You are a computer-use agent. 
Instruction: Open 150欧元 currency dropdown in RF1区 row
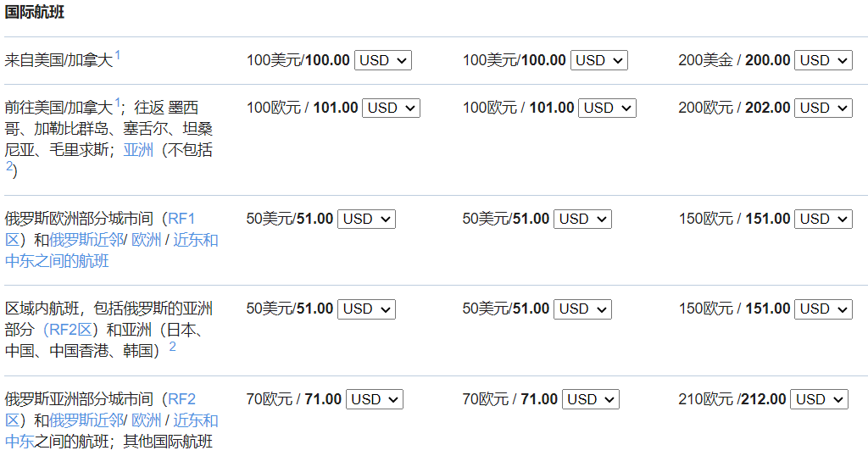click(822, 219)
